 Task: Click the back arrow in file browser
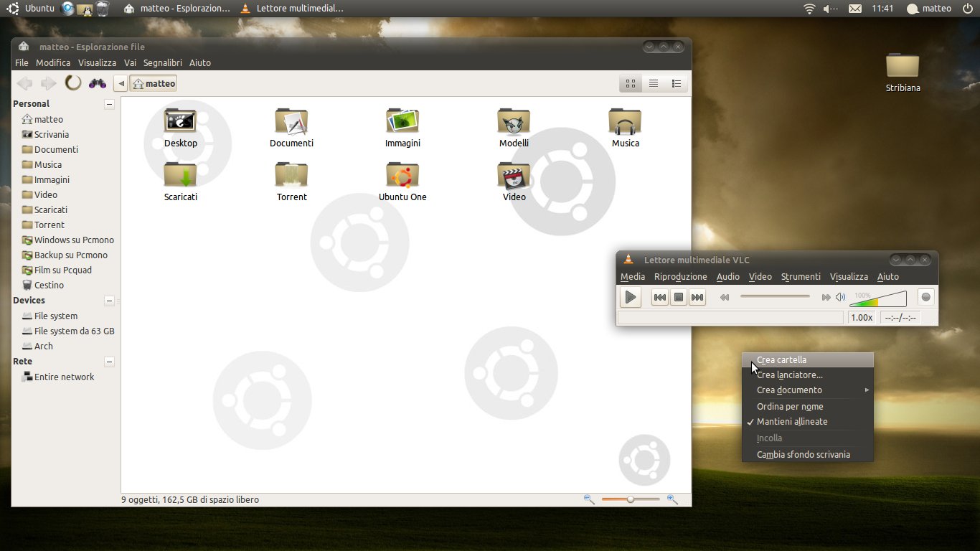point(24,83)
